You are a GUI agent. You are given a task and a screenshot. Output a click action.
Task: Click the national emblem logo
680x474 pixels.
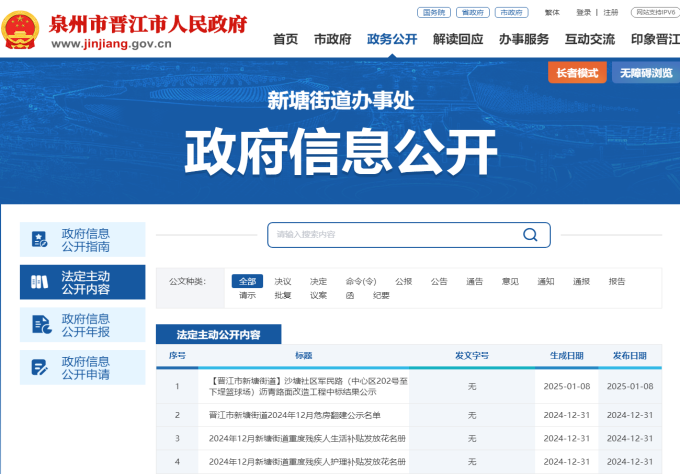pyautogui.click(x=22, y=30)
